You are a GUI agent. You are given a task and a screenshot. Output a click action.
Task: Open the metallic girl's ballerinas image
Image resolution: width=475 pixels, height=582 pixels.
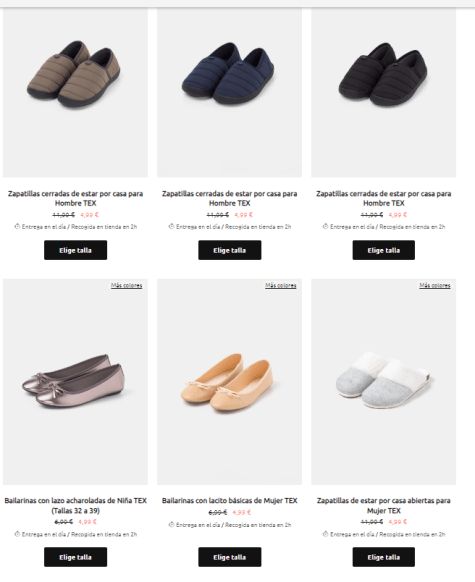[75, 382]
